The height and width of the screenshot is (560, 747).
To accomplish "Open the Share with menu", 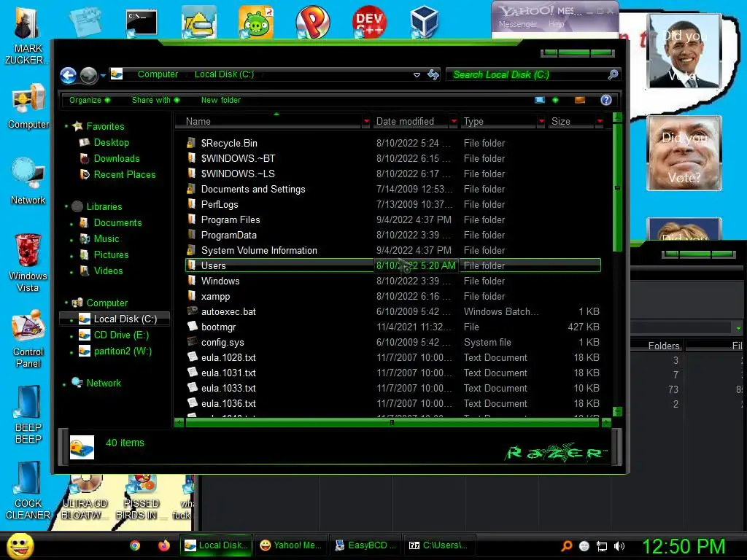I will [156, 100].
